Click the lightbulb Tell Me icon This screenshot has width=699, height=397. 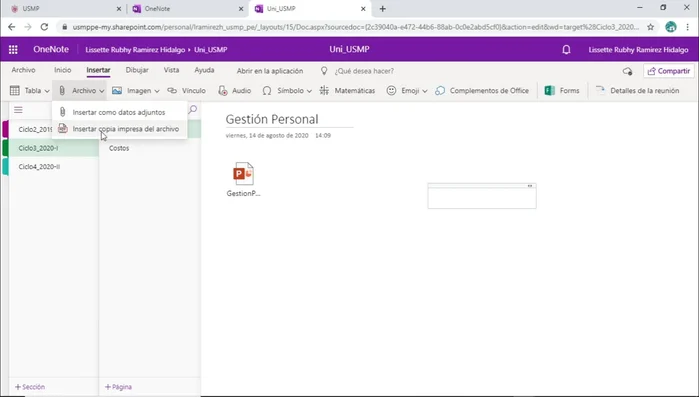click(x=324, y=71)
